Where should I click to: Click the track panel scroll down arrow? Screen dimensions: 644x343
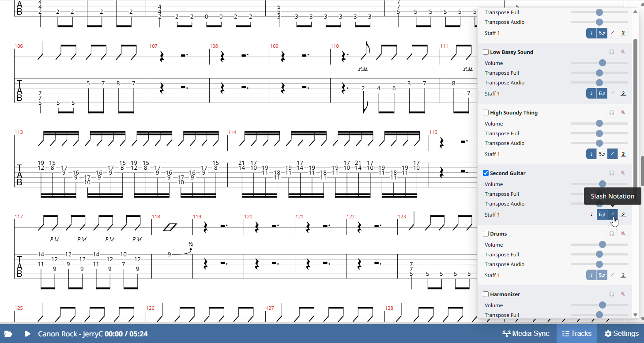tap(636, 315)
